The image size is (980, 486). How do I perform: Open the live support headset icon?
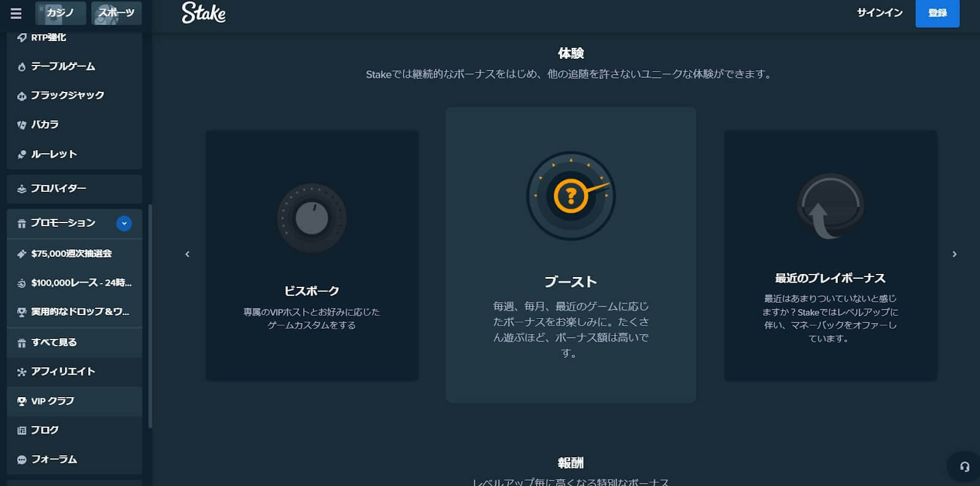click(964, 466)
